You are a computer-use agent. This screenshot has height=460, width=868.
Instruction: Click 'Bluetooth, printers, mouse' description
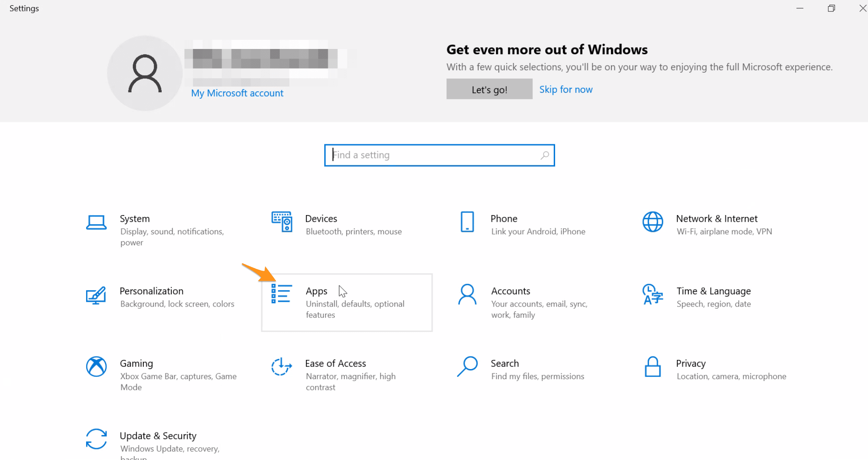[354, 232]
